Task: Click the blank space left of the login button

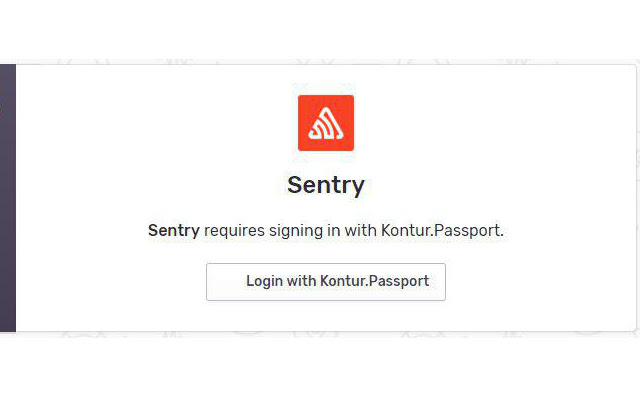Action: pos(110,282)
